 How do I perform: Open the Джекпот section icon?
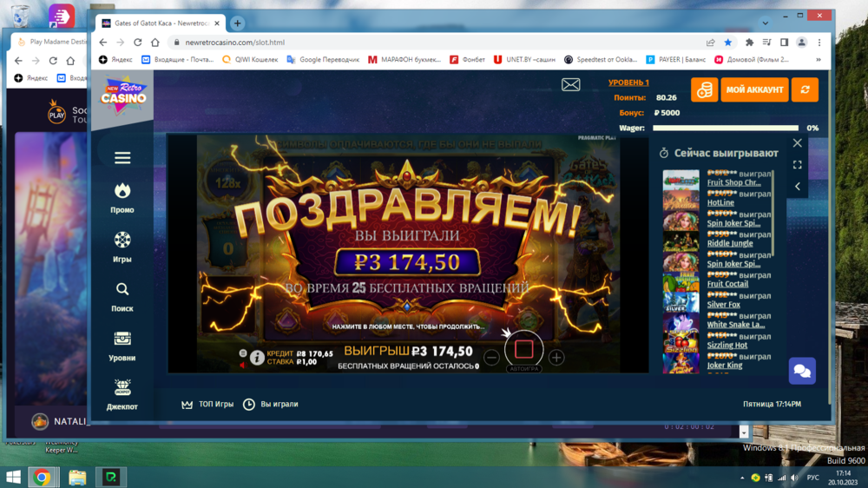[x=122, y=387]
